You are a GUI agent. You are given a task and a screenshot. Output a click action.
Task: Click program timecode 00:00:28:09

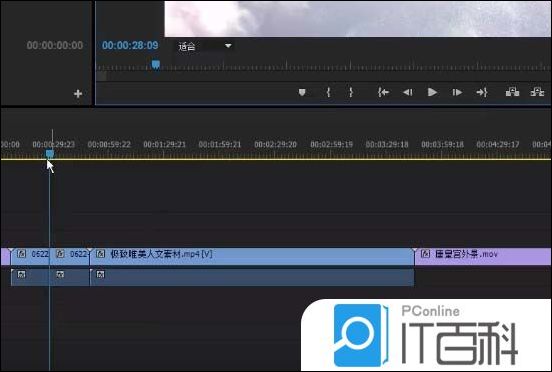(130, 45)
